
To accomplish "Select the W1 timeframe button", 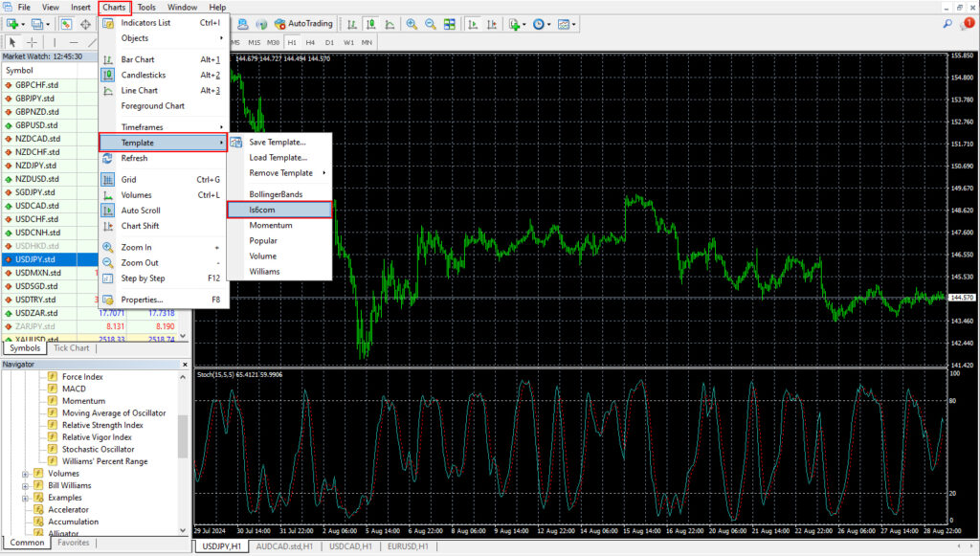I will pyautogui.click(x=348, y=42).
